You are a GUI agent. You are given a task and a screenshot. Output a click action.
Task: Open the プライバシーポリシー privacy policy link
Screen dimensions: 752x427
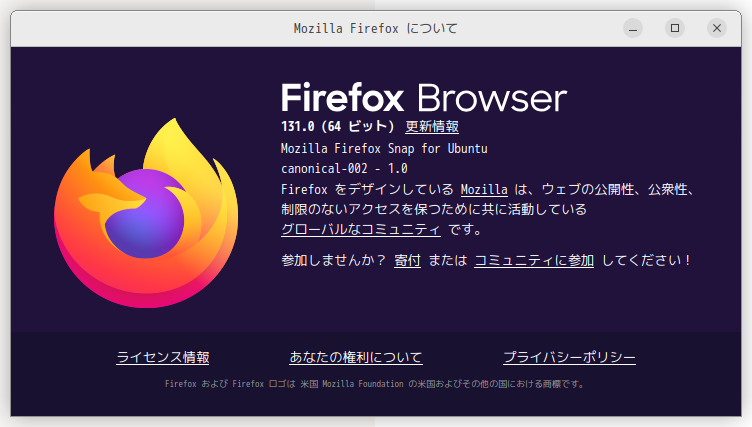click(569, 357)
